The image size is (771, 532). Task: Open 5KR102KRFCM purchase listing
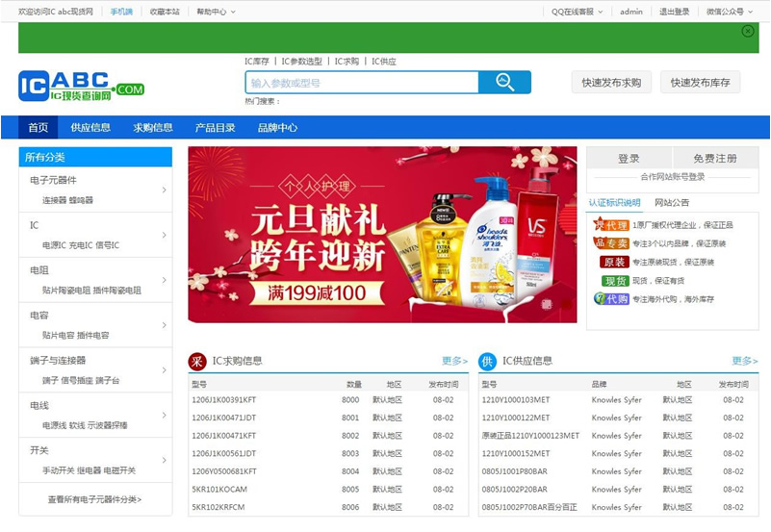pyautogui.click(x=218, y=507)
